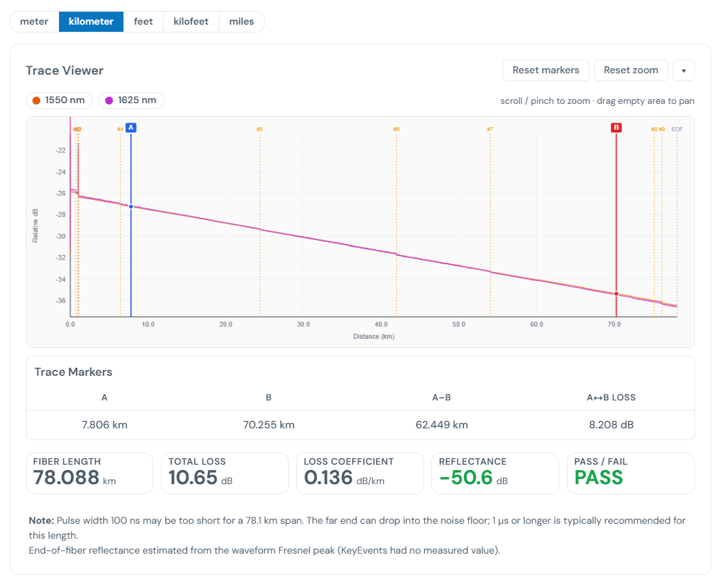Switch units to kilofeet

pyautogui.click(x=191, y=22)
